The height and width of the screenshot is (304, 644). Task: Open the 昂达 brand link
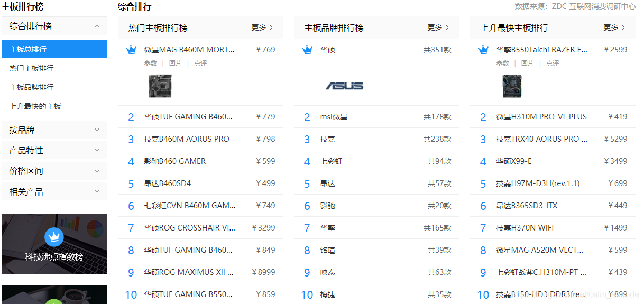[x=327, y=183]
